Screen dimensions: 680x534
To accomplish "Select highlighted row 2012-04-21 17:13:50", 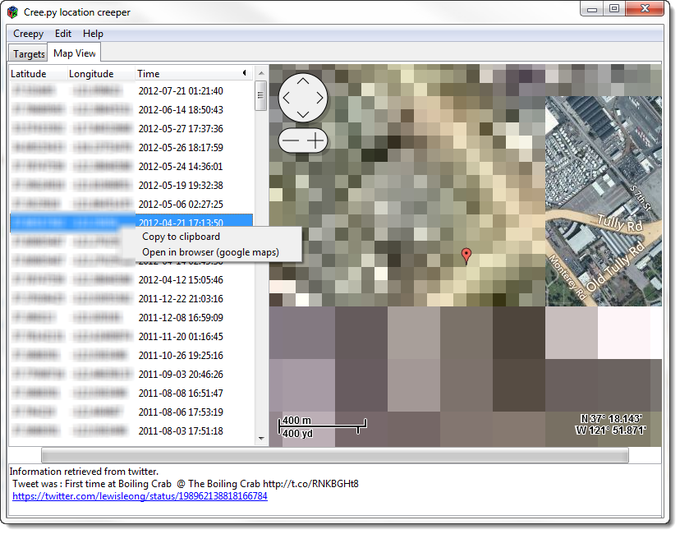I will 131,223.
